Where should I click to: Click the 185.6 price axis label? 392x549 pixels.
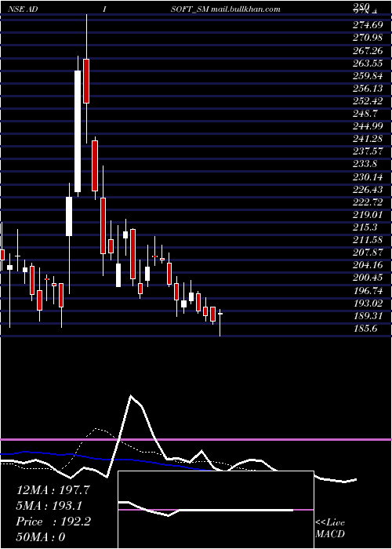pos(365,329)
